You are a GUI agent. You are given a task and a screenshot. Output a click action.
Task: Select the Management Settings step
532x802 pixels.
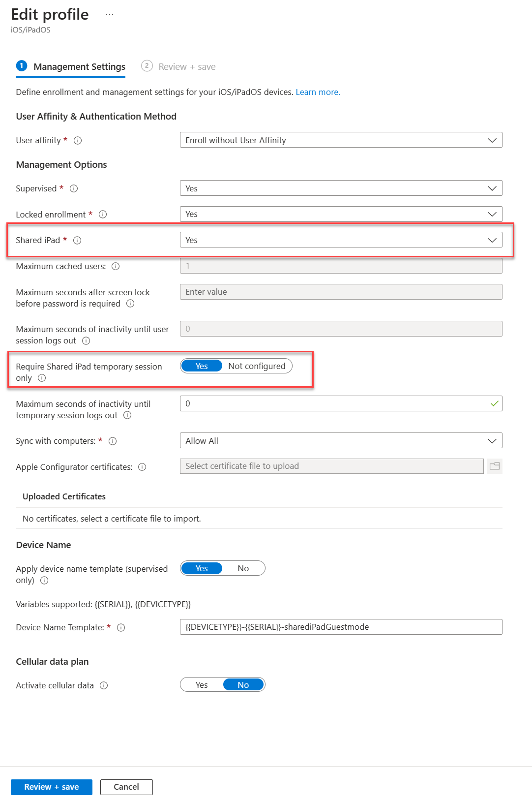coord(79,66)
